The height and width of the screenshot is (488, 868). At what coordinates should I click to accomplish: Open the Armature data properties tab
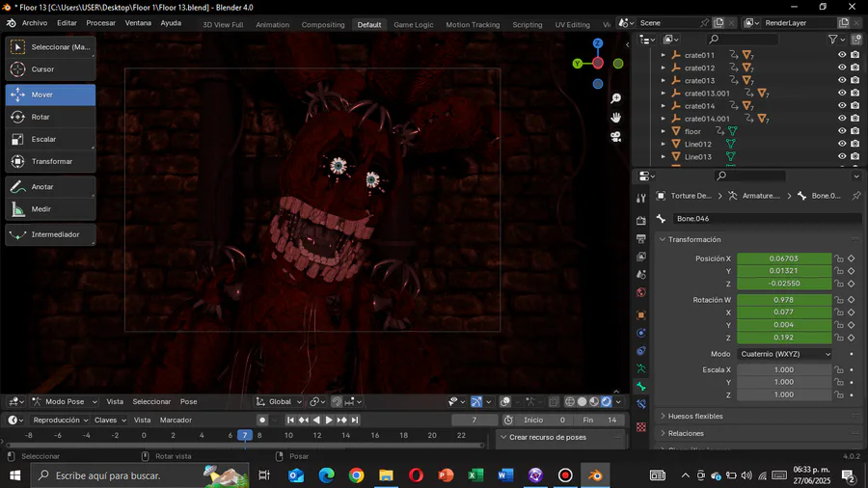tap(641, 368)
